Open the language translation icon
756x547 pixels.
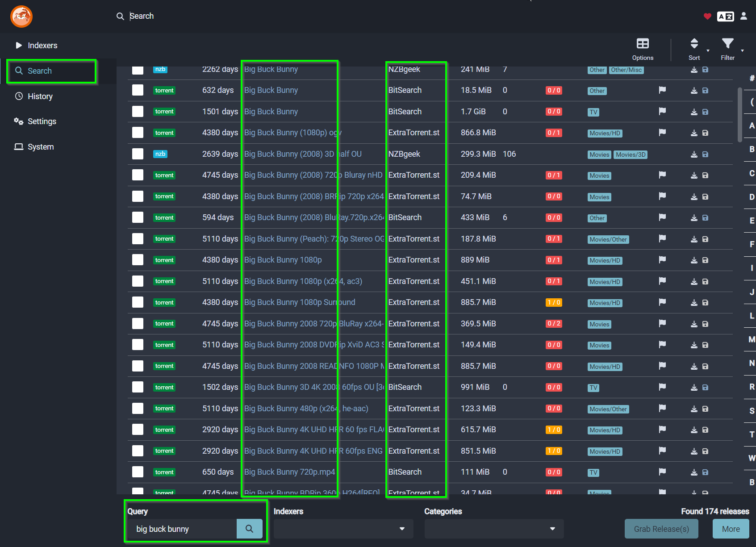click(725, 17)
